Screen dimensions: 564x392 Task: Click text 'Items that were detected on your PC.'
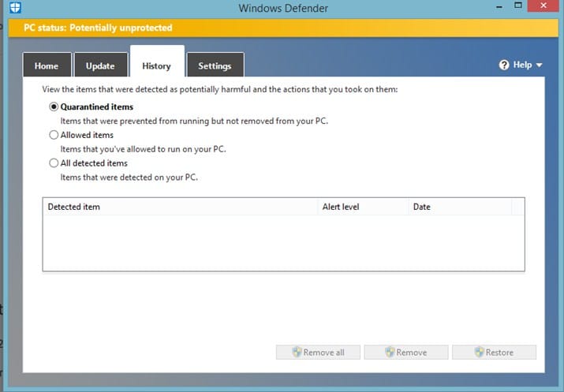click(x=129, y=177)
